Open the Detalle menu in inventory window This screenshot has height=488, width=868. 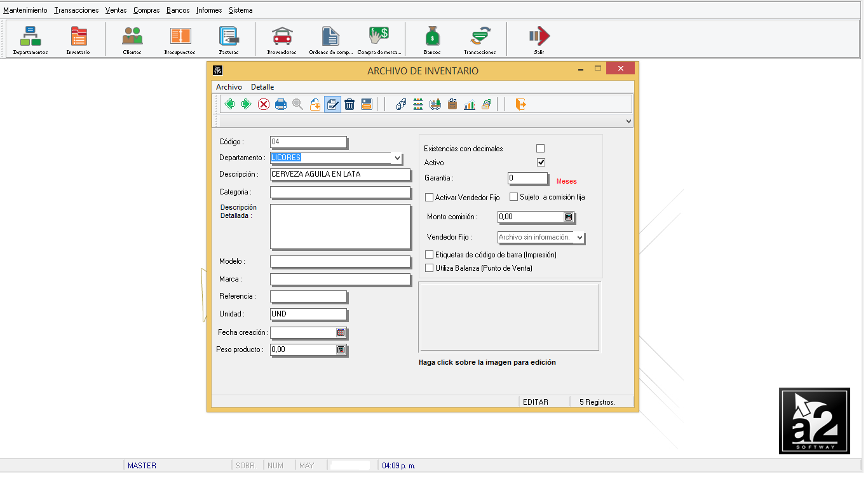[x=262, y=87]
